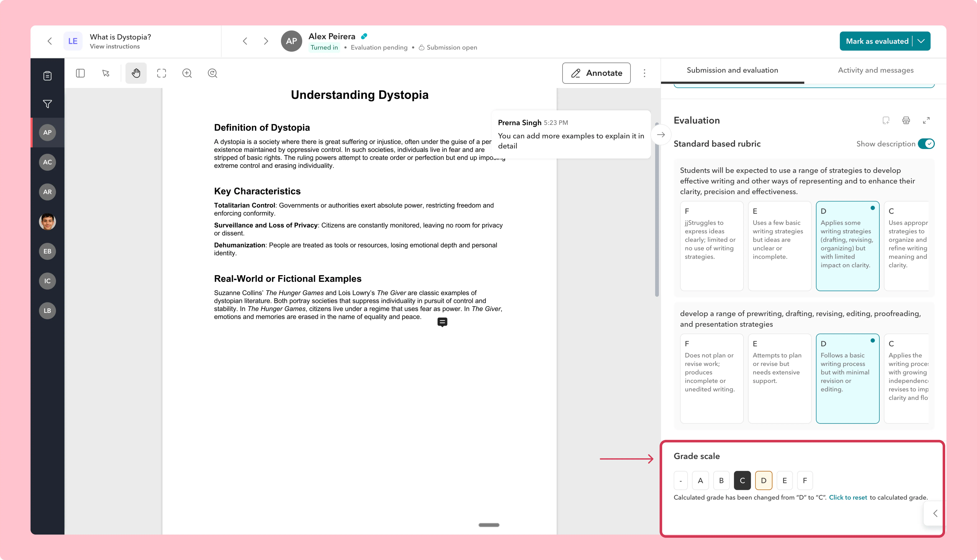Viewport: 977px width, 560px height.
Task: Open the View instructions link
Action: tap(115, 47)
